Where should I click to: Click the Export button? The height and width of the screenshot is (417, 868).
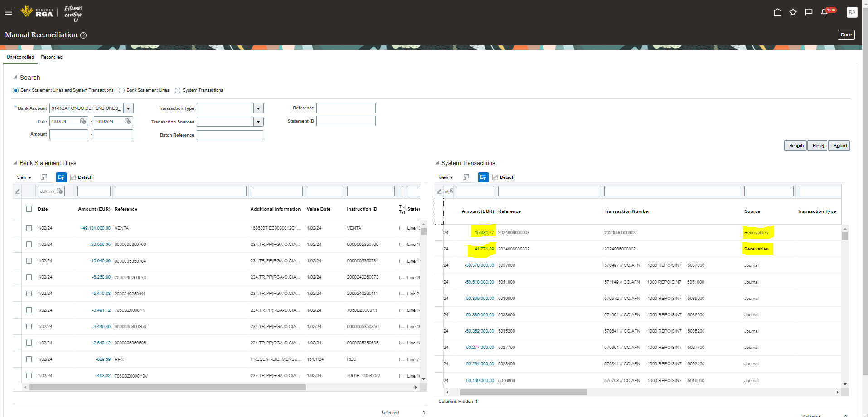click(x=839, y=146)
